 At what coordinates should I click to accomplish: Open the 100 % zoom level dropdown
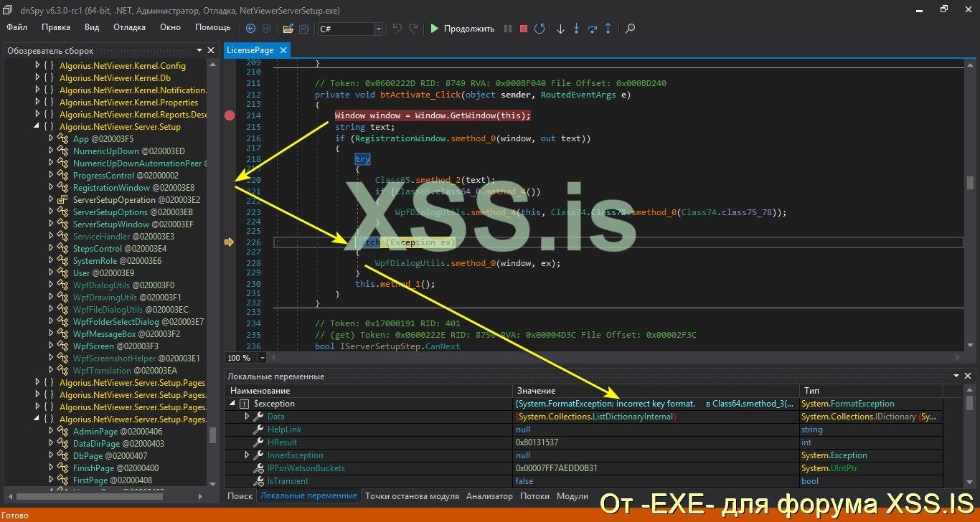point(262,358)
